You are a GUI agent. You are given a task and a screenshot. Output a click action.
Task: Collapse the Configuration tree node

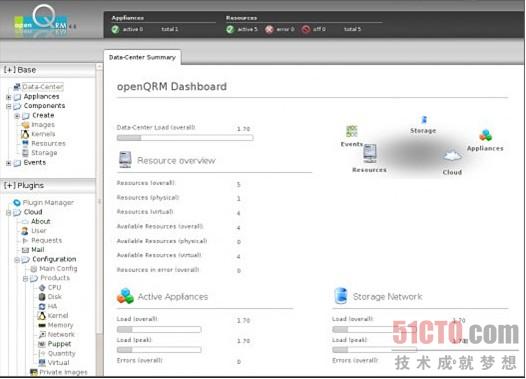tap(17, 260)
